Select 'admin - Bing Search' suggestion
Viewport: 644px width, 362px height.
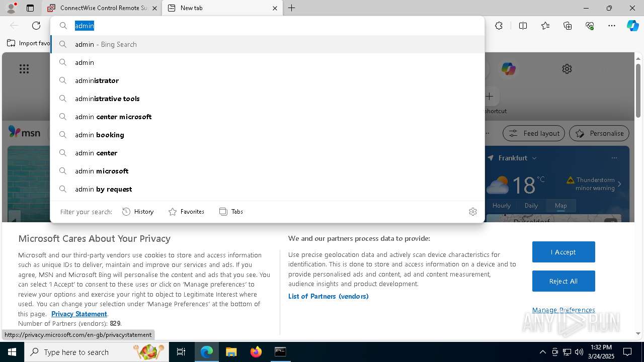267,44
